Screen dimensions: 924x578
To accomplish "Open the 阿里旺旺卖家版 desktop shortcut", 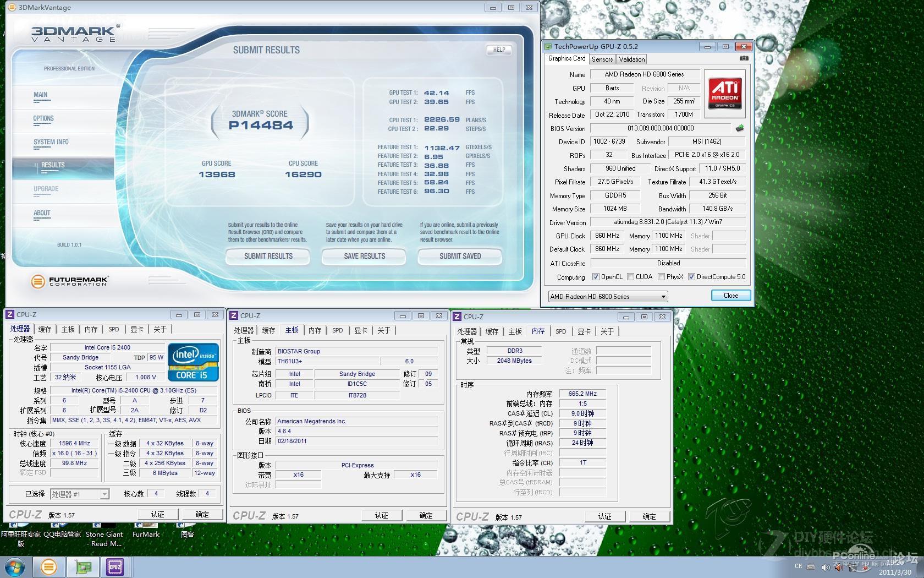I will pos(21,537).
